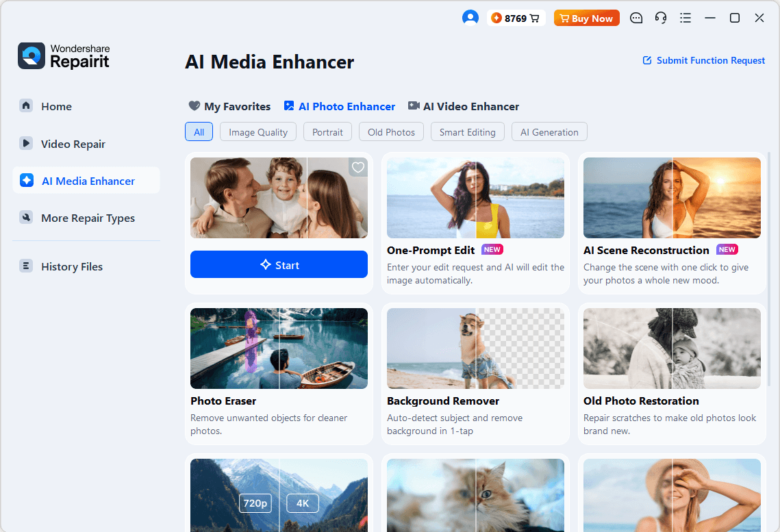Image resolution: width=780 pixels, height=532 pixels.
Task: Click the Buy Now button
Action: coord(586,18)
